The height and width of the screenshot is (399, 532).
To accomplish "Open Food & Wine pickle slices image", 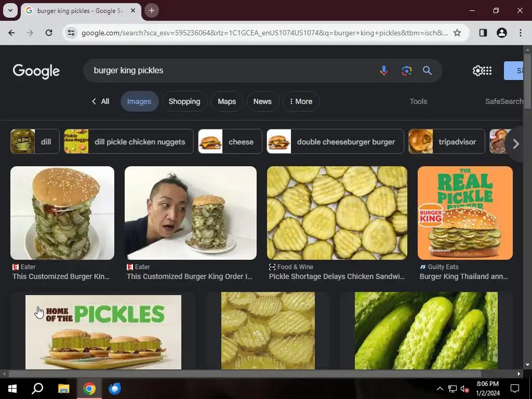I will click(x=337, y=212).
